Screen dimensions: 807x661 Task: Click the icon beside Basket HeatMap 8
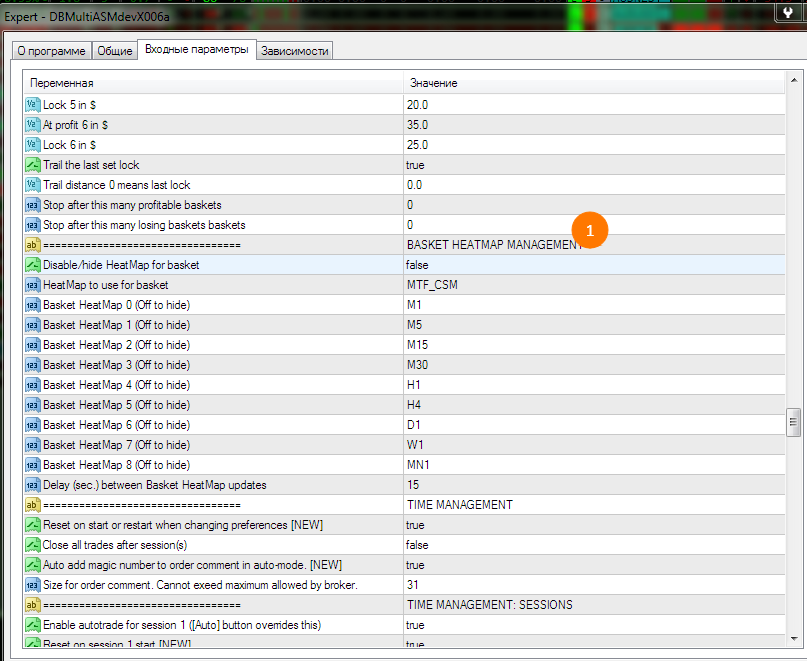coord(32,465)
